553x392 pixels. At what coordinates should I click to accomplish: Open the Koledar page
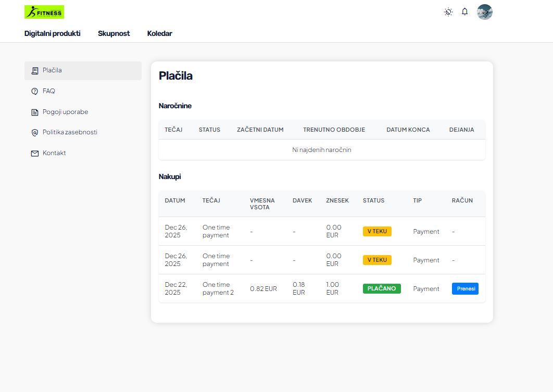(159, 33)
